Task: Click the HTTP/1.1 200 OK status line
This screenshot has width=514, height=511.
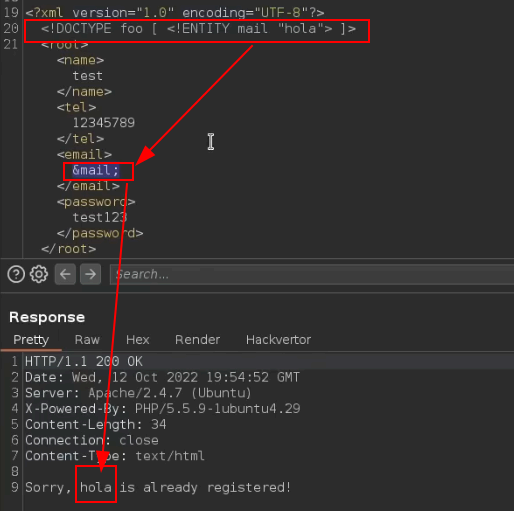Action: (84, 362)
